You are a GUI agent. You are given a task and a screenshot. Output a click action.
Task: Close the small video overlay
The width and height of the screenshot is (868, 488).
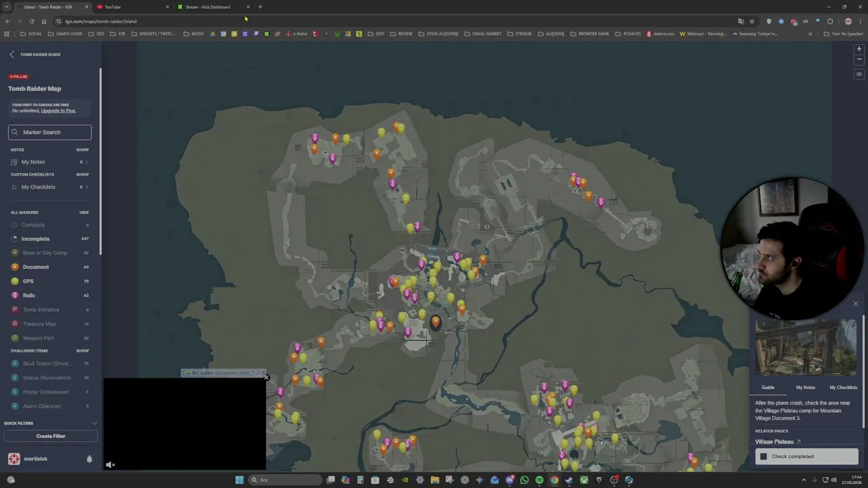coord(267,378)
